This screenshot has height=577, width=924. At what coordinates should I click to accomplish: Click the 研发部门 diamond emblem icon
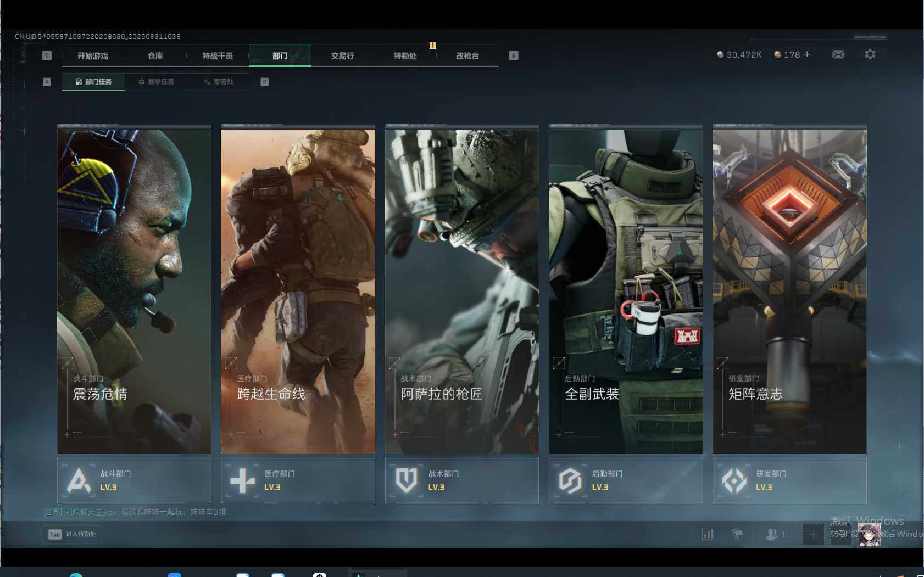734,481
